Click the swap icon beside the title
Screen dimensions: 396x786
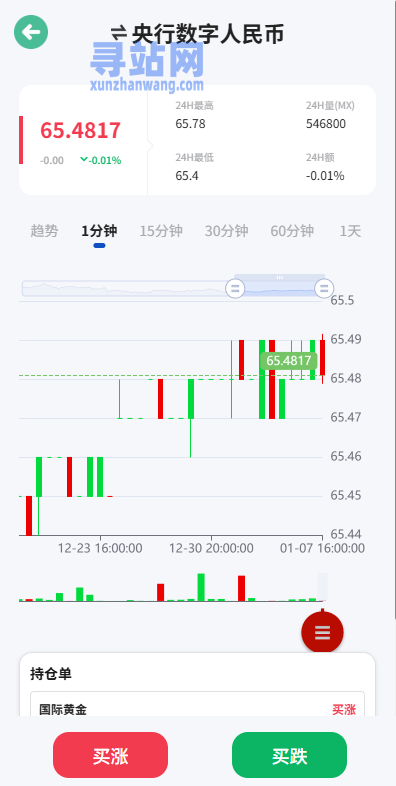coord(118,34)
